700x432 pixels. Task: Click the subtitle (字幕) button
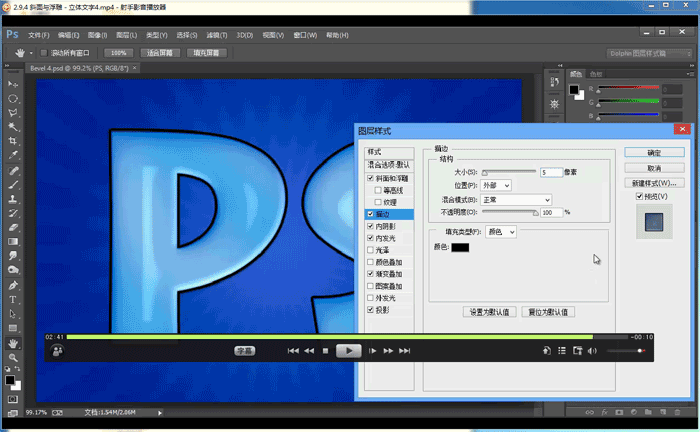coord(245,351)
